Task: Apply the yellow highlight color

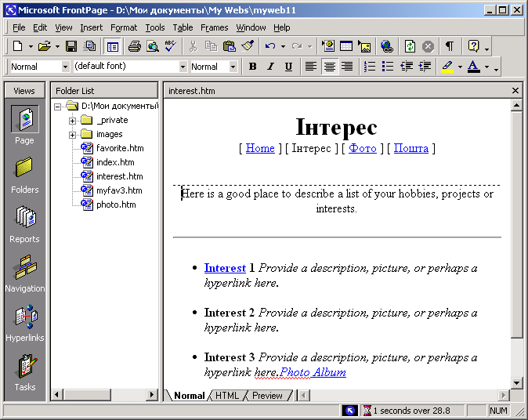Action: click(447, 67)
